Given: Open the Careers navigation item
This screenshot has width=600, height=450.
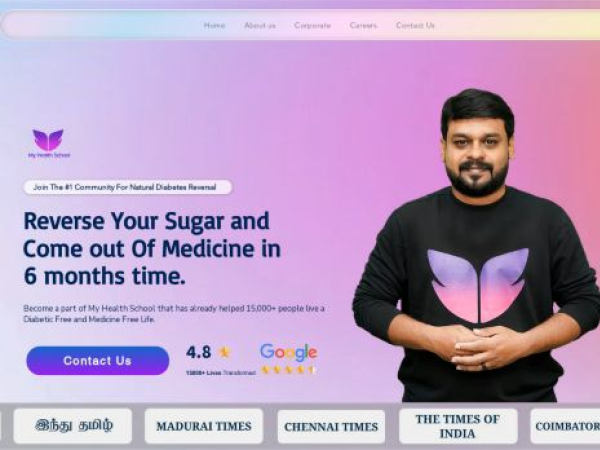Looking at the screenshot, I should pos(363,26).
